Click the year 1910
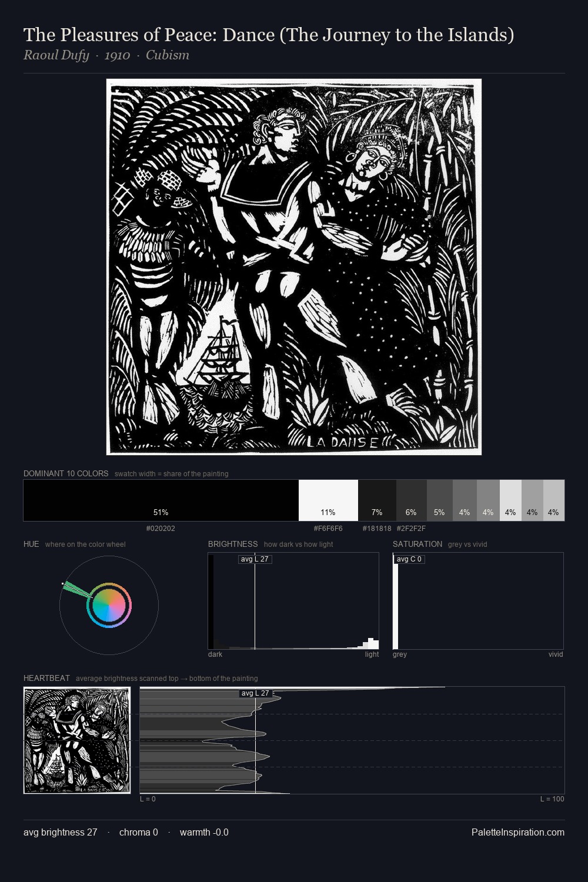The width and height of the screenshot is (588, 882). click(x=117, y=55)
